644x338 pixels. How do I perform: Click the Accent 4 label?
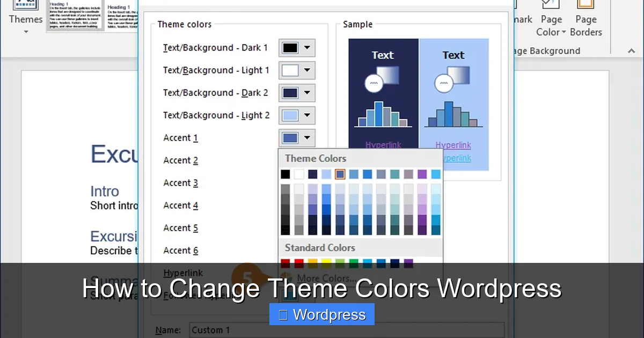(181, 205)
